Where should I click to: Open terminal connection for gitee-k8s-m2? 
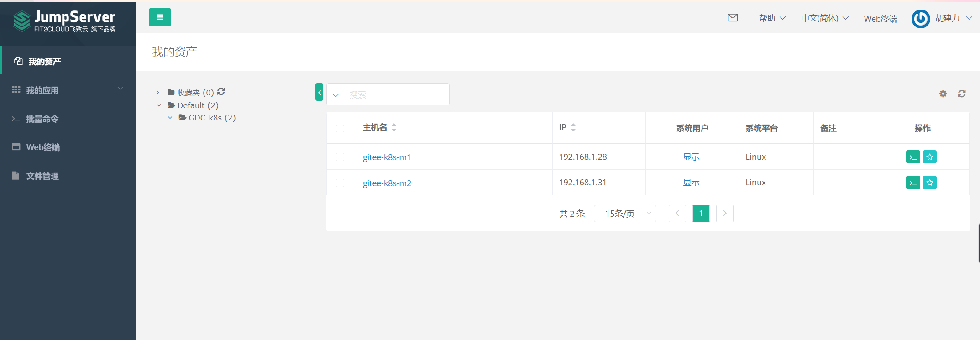click(x=913, y=183)
